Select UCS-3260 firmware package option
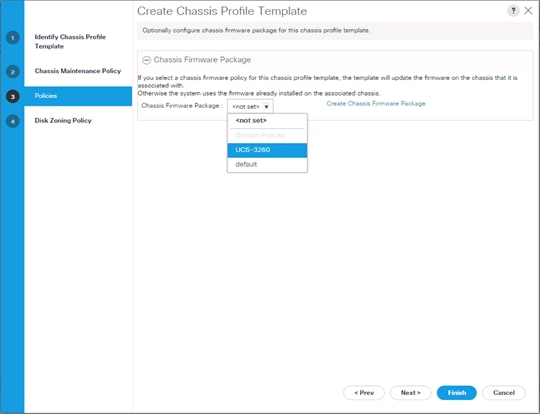The image size is (540, 414). (267, 150)
